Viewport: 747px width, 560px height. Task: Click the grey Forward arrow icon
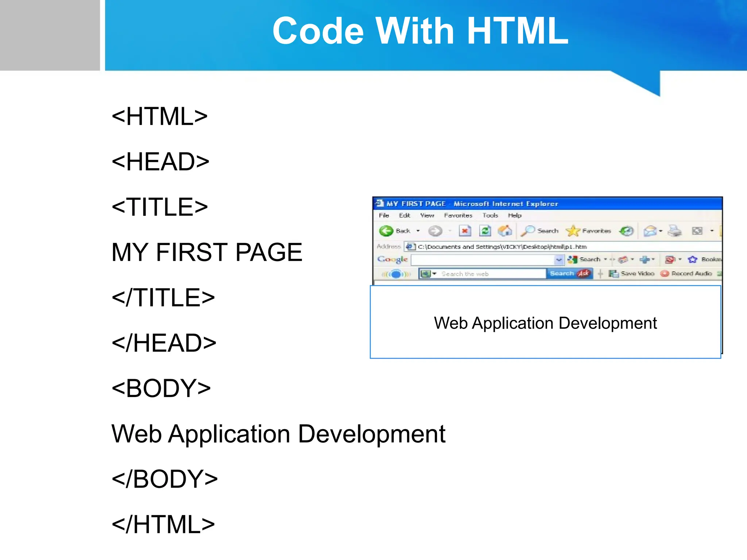tap(435, 231)
